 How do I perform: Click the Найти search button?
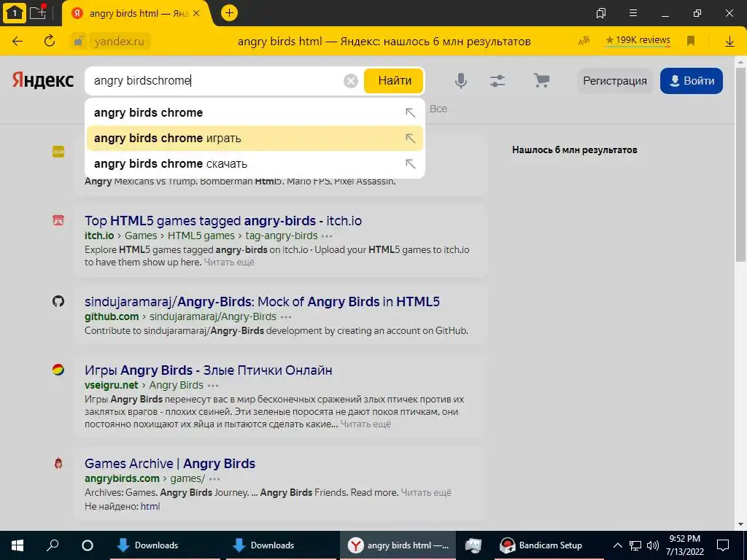(x=395, y=80)
